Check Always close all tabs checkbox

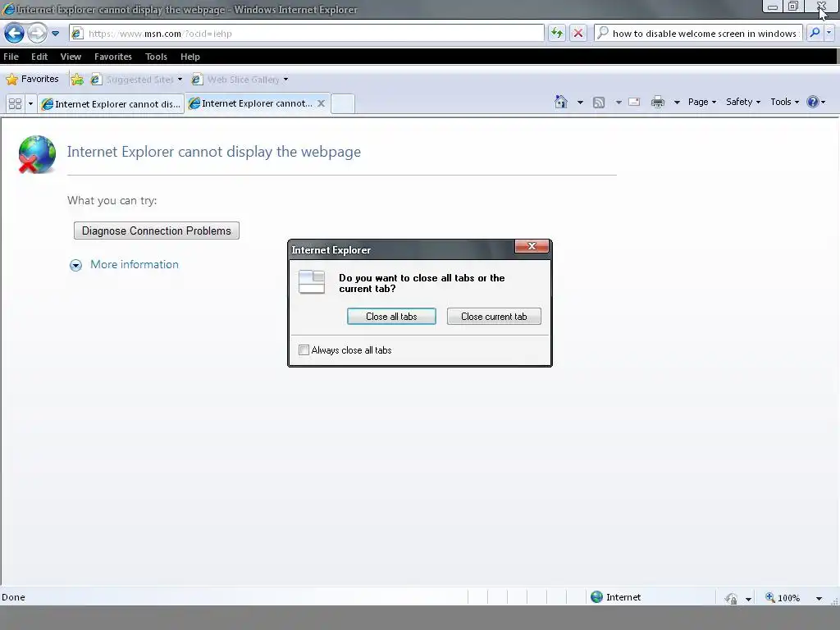[x=304, y=350]
